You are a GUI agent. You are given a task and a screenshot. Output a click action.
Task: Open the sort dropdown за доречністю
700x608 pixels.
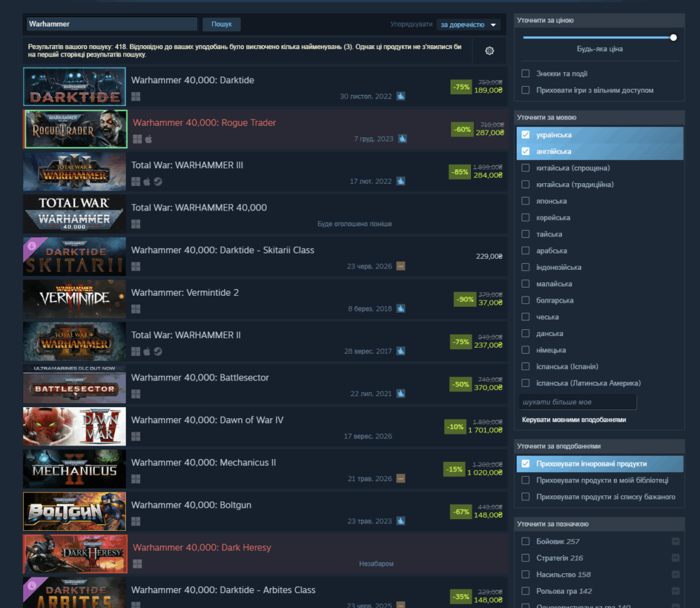pos(468,25)
